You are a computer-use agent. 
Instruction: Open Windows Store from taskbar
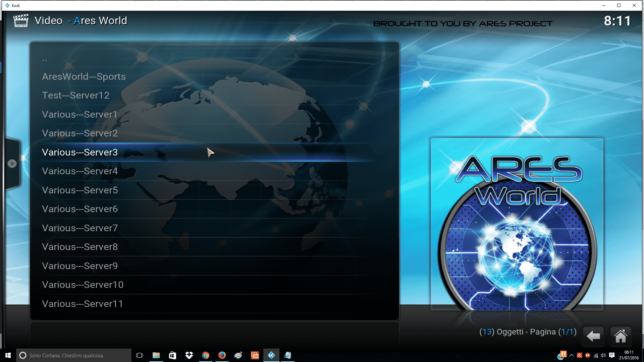click(x=172, y=355)
